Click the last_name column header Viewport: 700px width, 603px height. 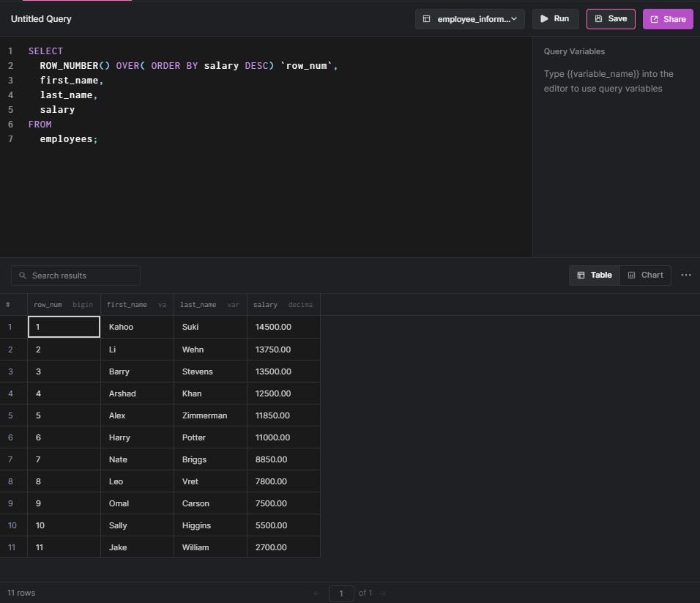coord(210,305)
